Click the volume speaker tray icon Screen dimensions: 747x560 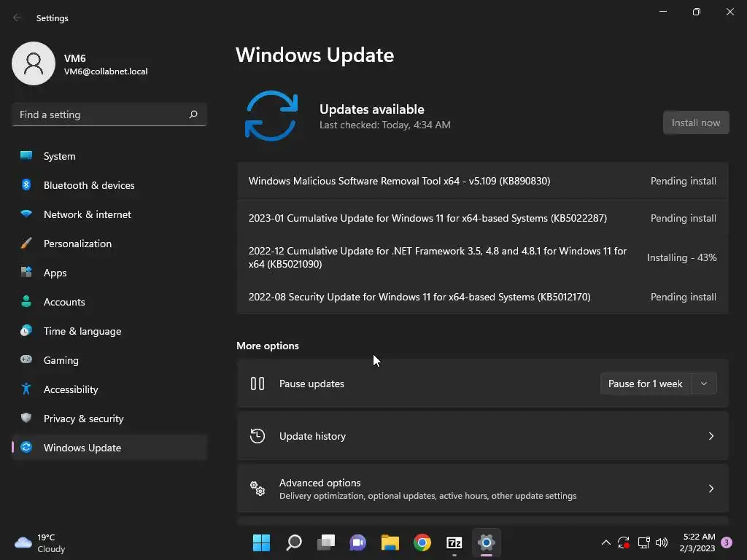click(x=662, y=542)
